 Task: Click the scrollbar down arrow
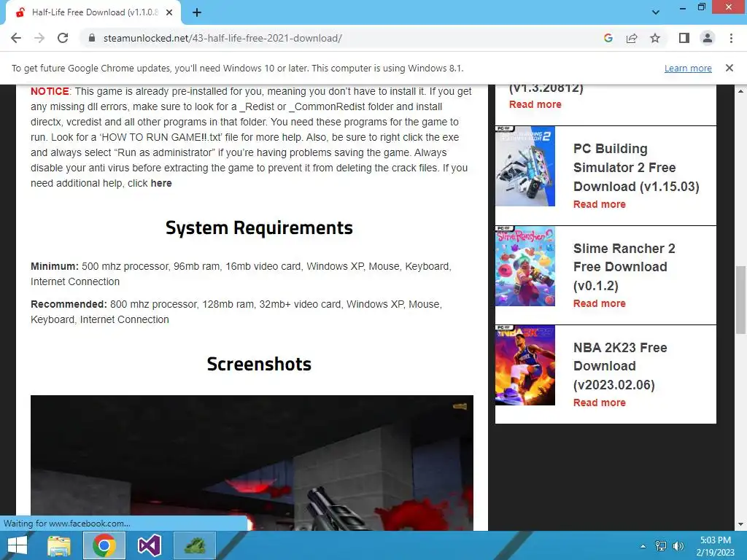pos(740,525)
